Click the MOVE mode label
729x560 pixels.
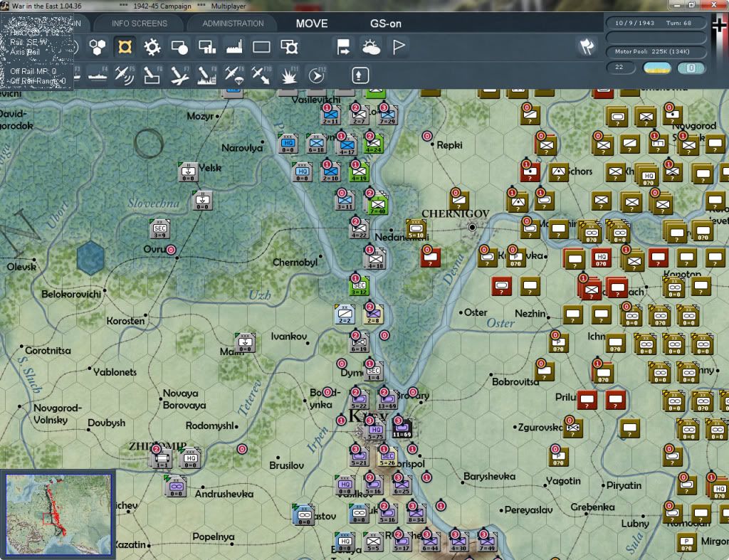(312, 23)
